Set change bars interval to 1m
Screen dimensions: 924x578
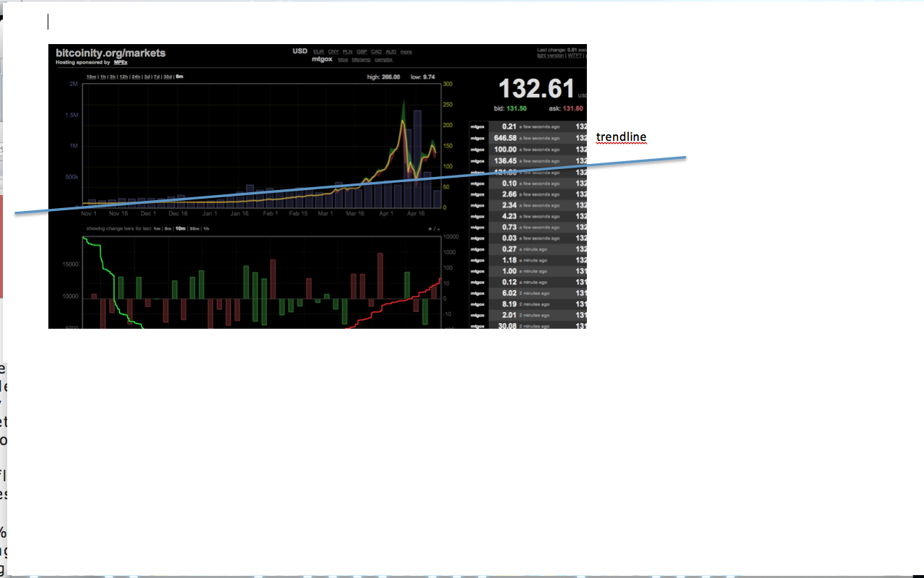click(x=157, y=228)
